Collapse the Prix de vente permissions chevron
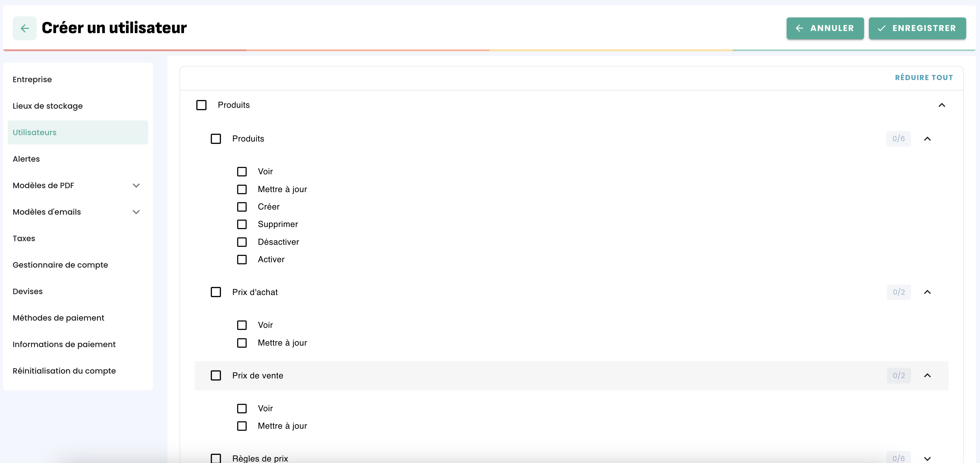The height and width of the screenshot is (463, 980). [x=927, y=375]
